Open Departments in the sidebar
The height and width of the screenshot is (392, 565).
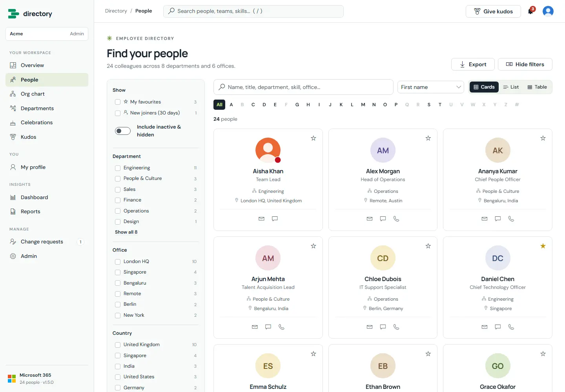(47, 108)
